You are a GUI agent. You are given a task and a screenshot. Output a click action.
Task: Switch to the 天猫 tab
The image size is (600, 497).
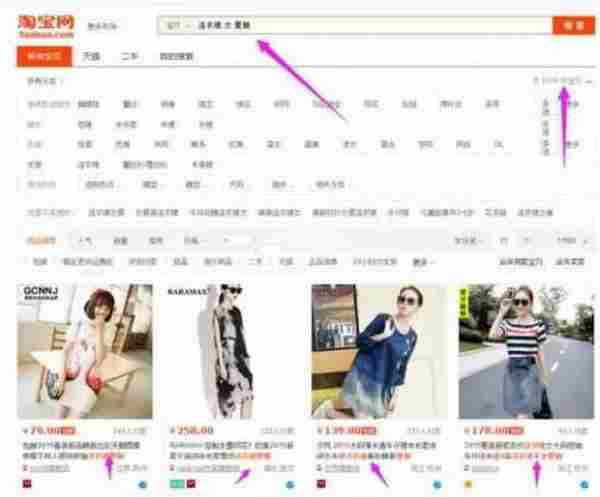tap(92, 57)
